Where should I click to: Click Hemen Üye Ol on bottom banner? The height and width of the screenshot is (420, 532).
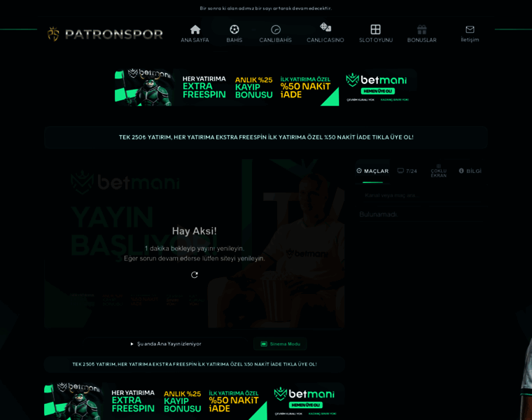[306, 405]
